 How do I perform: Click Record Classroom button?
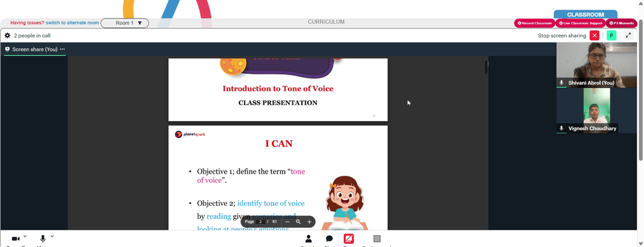(535, 23)
